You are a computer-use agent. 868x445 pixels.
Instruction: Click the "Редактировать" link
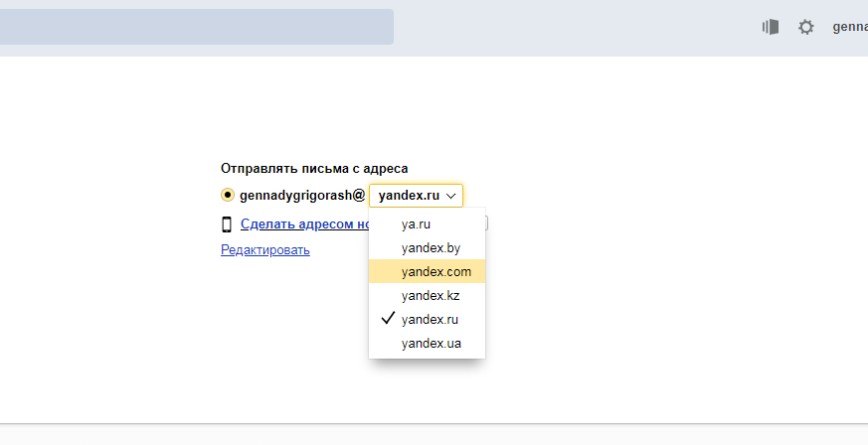(264, 250)
